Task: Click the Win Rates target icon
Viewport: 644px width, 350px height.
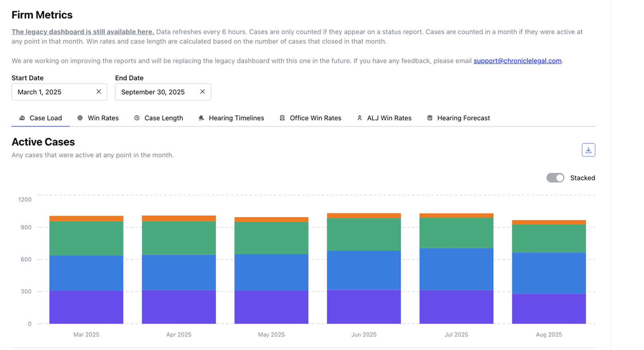Action: [x=80, y=118]
